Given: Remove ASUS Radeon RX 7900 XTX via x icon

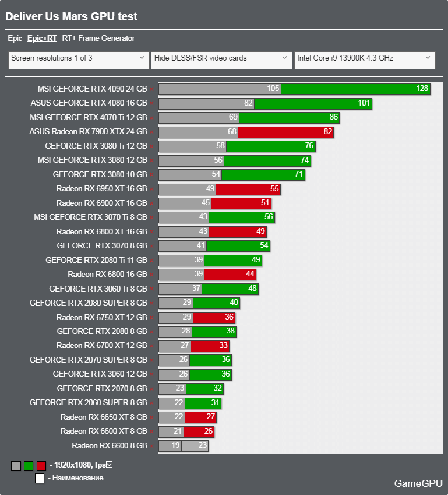Looking at the screenshot, I should coord(151,132).
